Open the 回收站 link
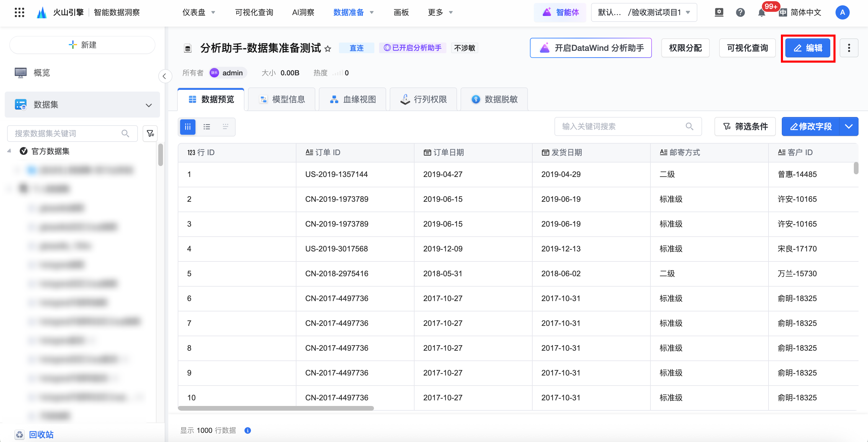 point(41,435)
